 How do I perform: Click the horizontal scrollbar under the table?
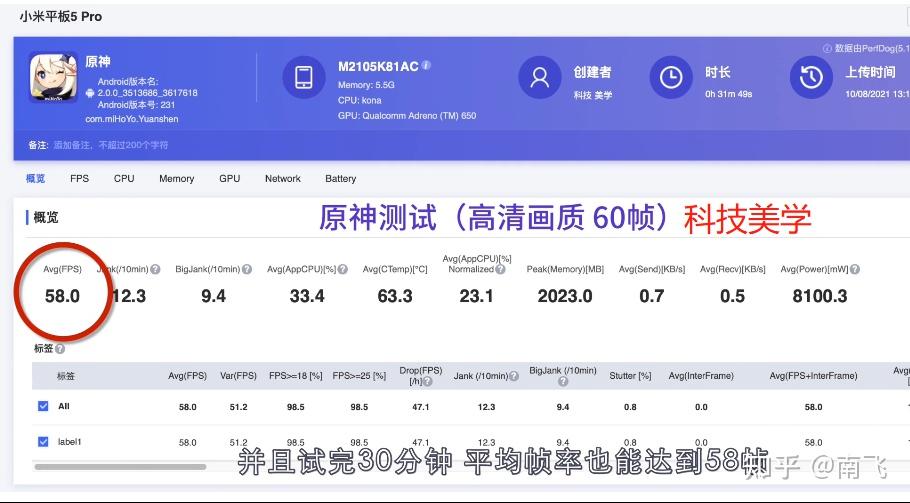click(x=120, y=466)
